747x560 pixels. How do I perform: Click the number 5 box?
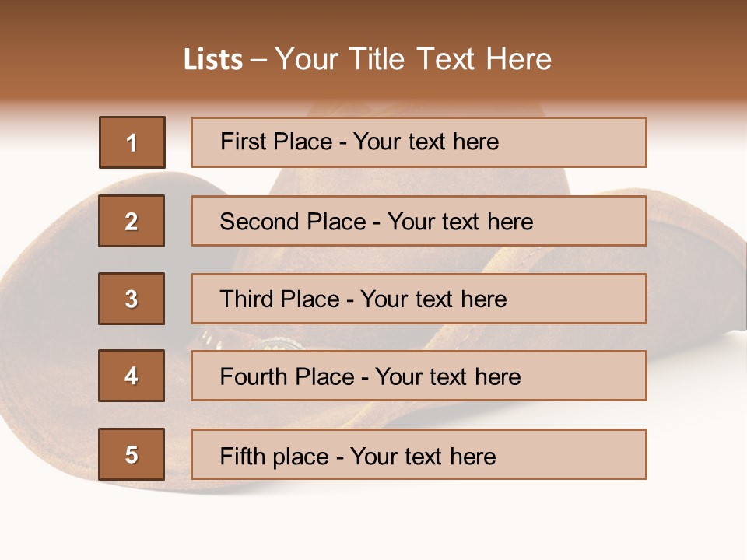point(132,454)
